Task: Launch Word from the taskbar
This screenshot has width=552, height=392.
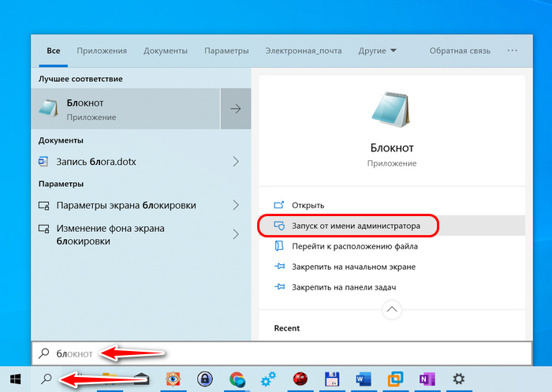Action: (x=364, y=379)
